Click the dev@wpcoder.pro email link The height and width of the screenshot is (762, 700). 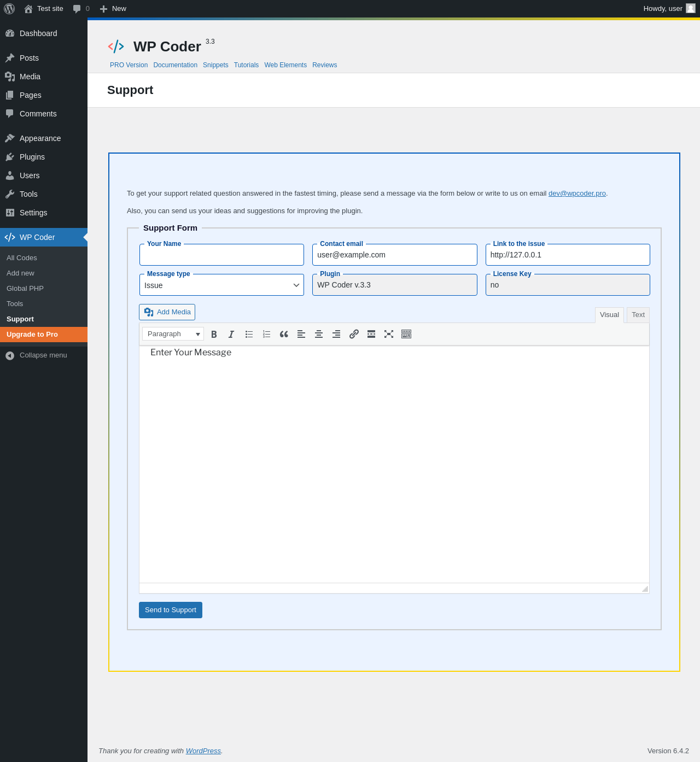(577, 194)
